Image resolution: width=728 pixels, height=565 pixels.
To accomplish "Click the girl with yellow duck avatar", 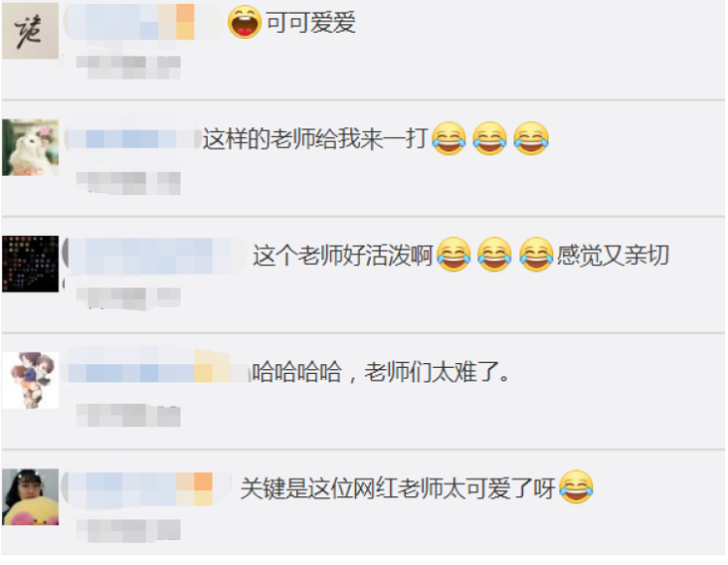I will point(30,497).
